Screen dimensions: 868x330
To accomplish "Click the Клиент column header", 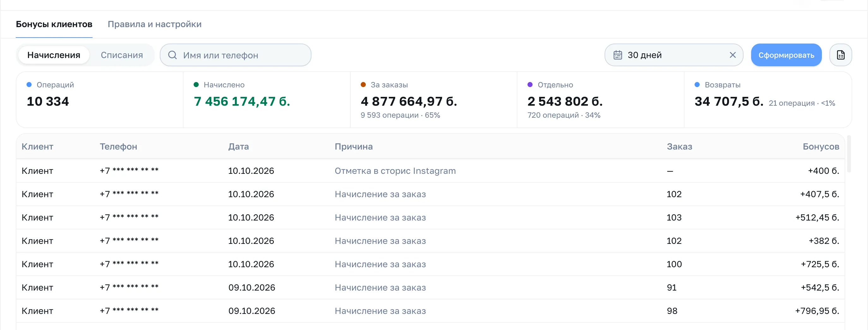I will click(37, 146).
